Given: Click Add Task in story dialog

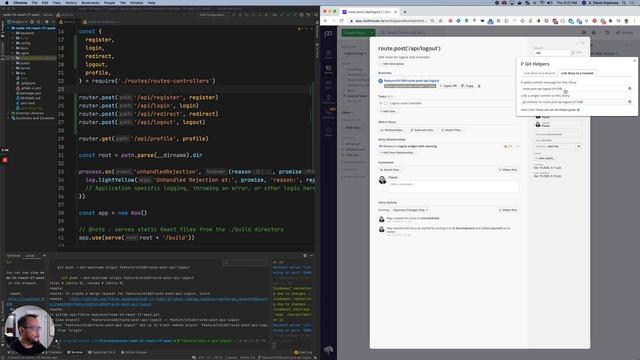Looking at the screenshot, I should pos(388,111).
